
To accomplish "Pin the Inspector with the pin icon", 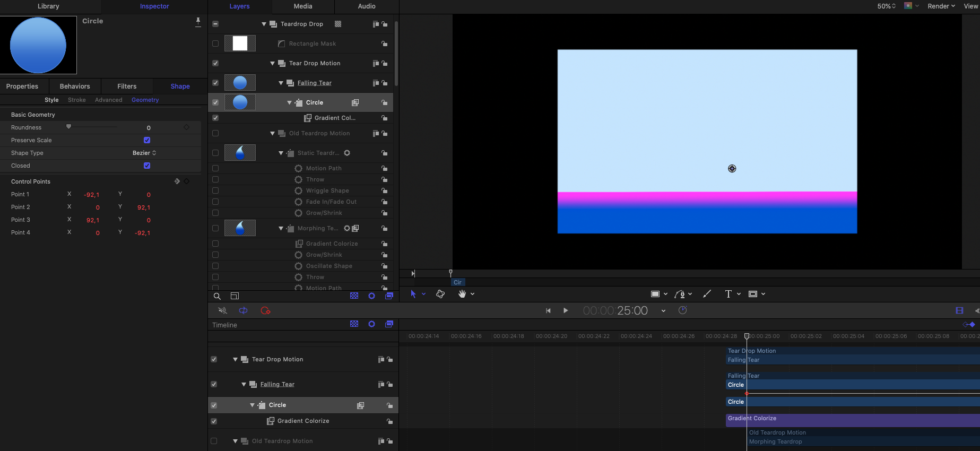I will 198,21.
